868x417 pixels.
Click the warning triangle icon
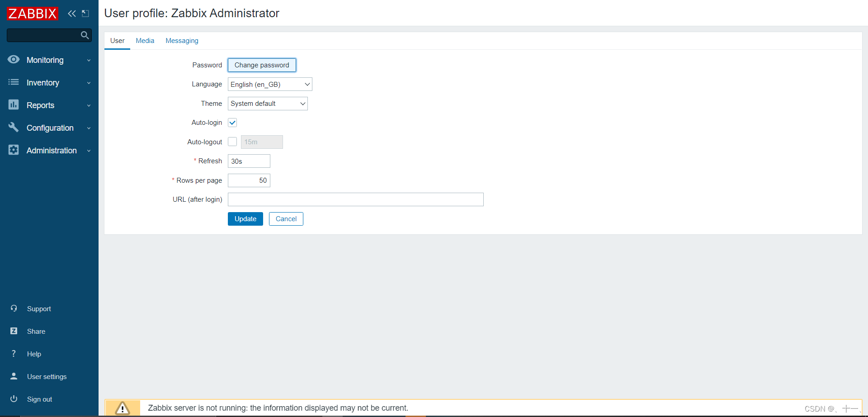pos(122,408)
